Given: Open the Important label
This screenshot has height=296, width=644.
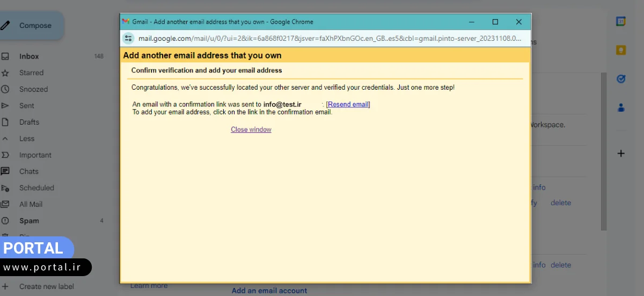Looking at the screenshot, I should pos(35,155).
